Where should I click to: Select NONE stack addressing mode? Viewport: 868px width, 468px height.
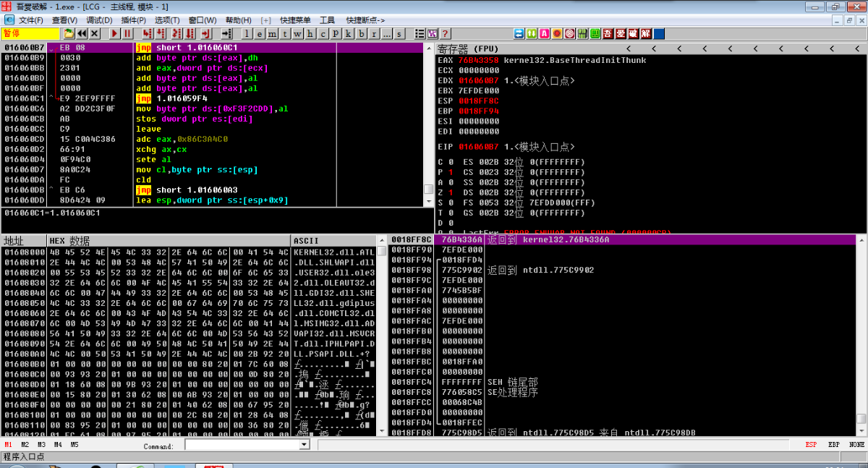(857, 445)
